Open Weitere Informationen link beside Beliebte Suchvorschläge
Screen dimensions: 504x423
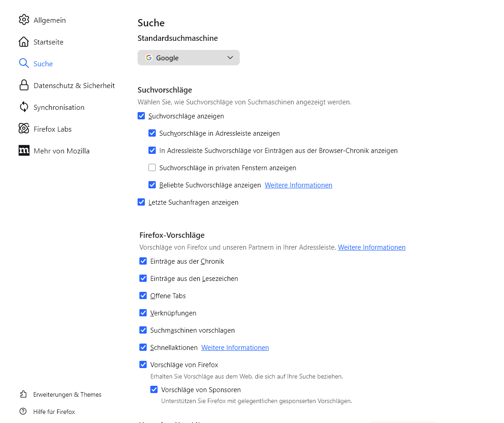[298, 185]
